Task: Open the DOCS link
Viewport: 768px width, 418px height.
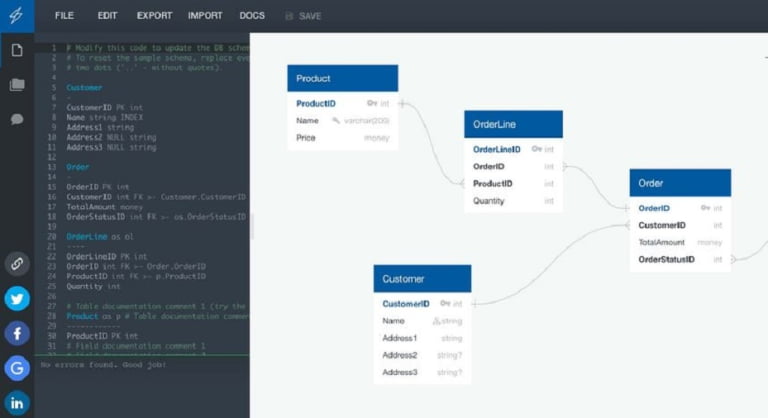Action: point(252,16)
